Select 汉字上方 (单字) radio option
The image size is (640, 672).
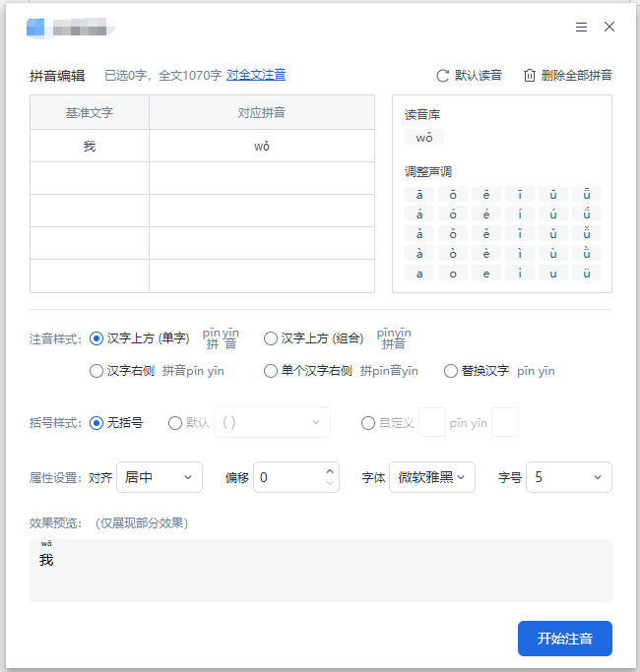tap(96, 338)
